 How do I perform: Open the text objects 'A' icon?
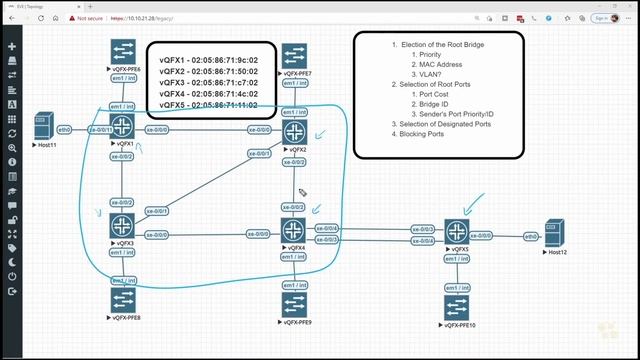12,104
